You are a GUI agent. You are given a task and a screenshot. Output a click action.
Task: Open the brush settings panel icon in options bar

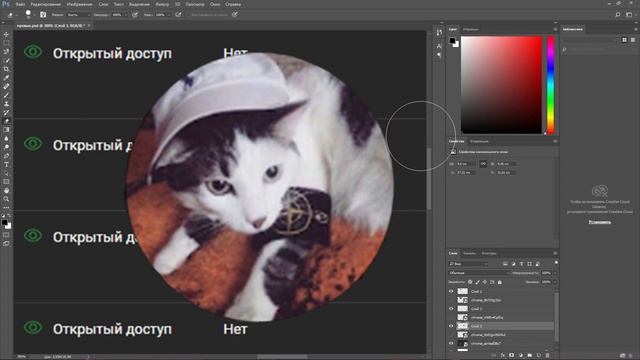[x=43, y=14]
